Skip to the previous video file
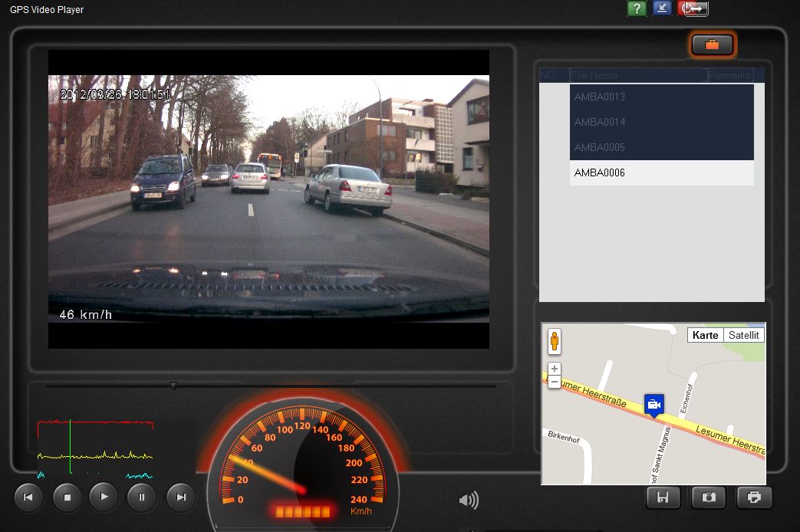Image resolution: width=800 pixels, height=532 pixels. click(x=28, y=497)
